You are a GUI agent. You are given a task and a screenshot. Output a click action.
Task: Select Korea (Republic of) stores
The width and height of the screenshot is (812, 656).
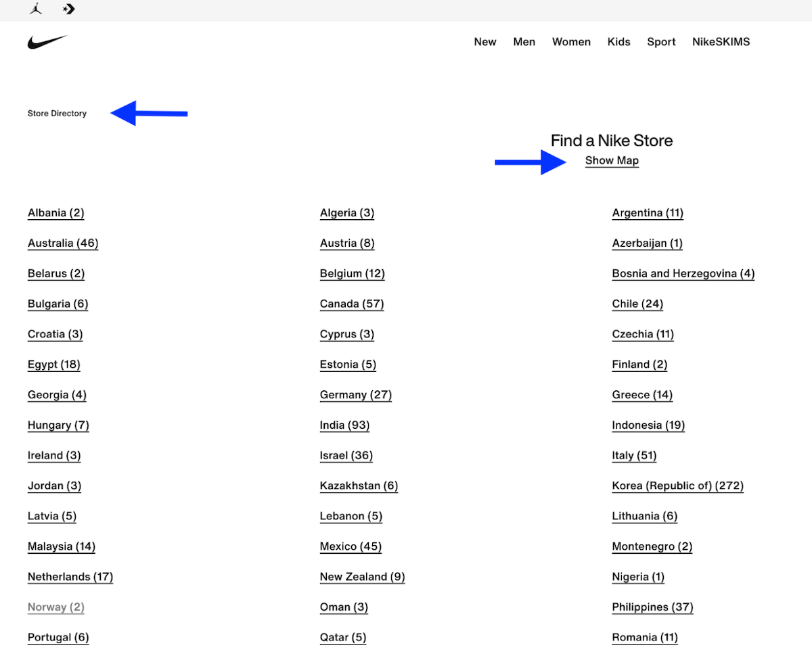click(x=677, y=486)
